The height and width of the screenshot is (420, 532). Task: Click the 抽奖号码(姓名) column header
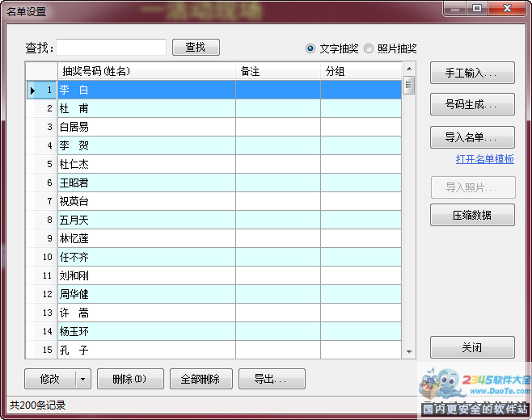[x=146, y=71]
